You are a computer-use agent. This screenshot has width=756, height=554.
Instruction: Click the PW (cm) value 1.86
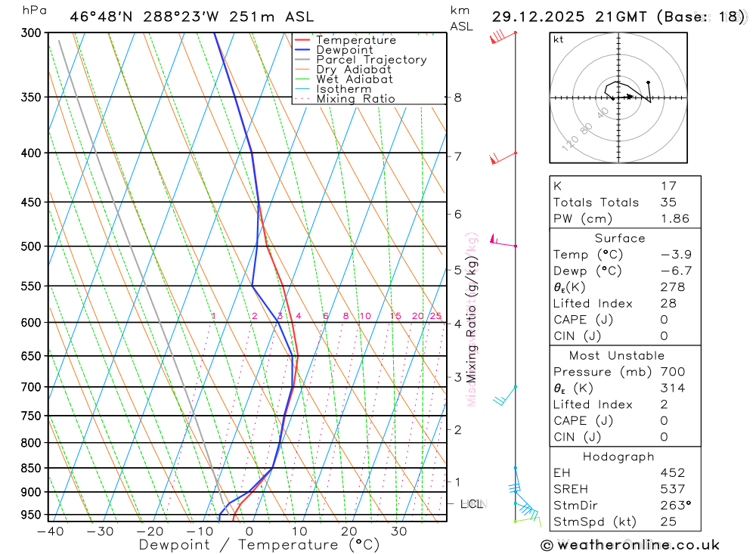pos(675,219)
